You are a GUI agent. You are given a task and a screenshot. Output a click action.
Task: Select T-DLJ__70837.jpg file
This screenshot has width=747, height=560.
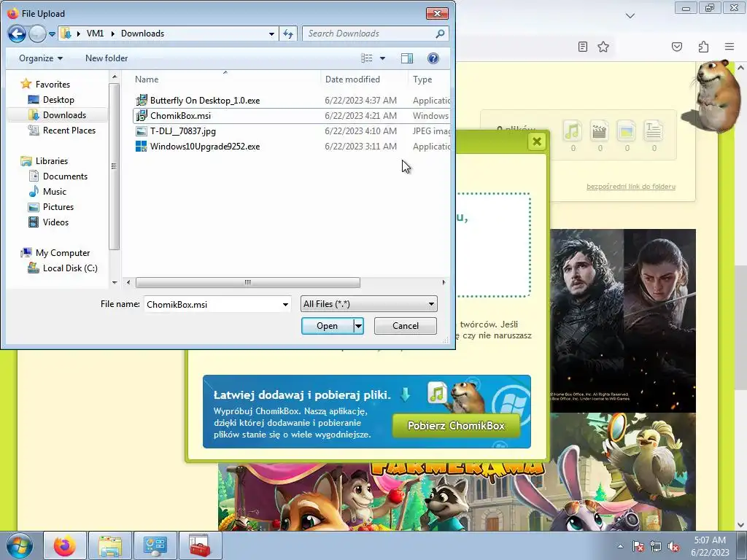click(183, 131)
